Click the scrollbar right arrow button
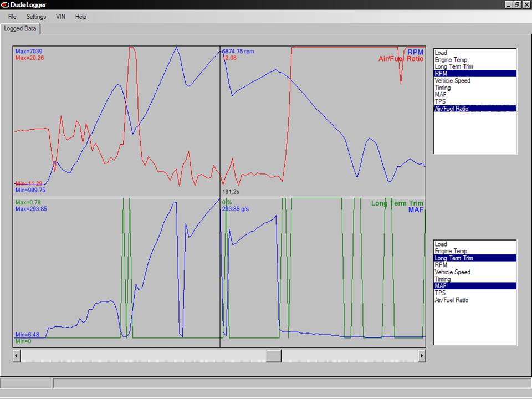Image resolution: width=532 pixels, height=399 pixels. pos(422,356)
